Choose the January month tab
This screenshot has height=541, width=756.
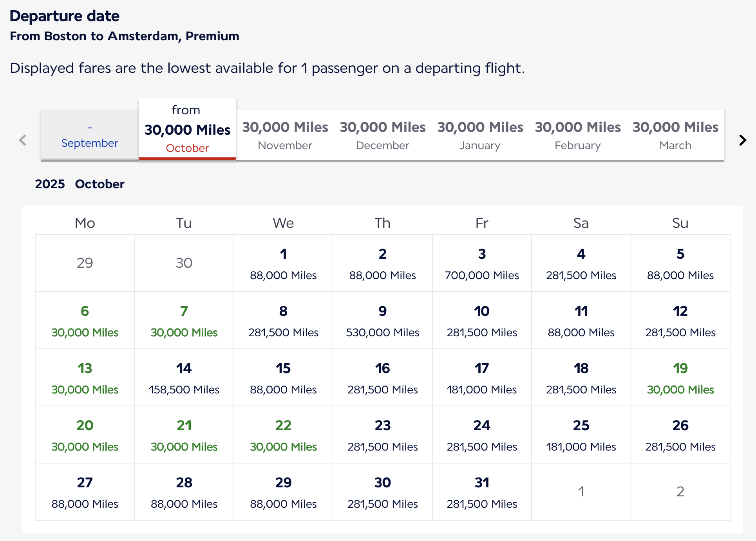480,135
